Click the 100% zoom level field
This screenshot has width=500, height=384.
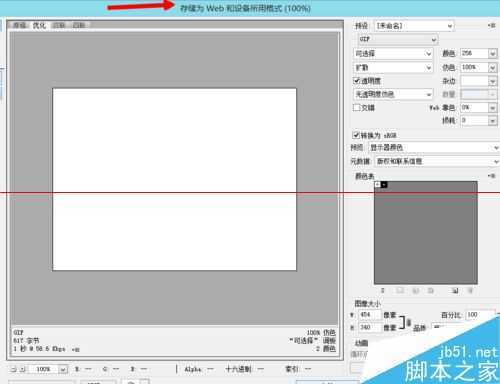click(x=44, y=369)
